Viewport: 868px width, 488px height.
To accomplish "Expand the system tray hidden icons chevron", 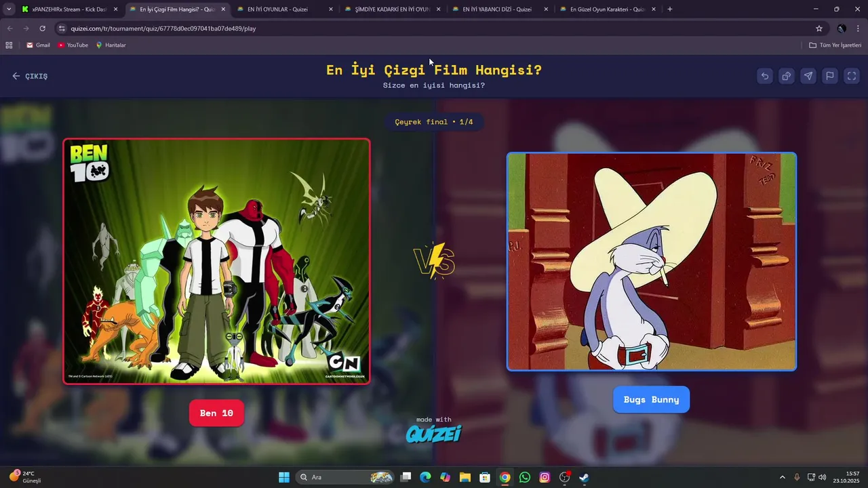I will pos(783,477).
